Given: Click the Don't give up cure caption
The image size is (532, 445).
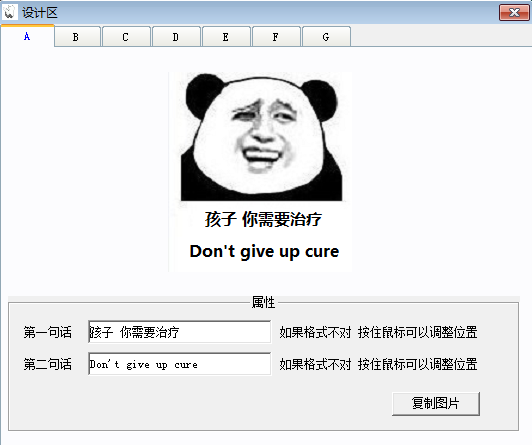Looking at the screenshot, I should (264, 251).
